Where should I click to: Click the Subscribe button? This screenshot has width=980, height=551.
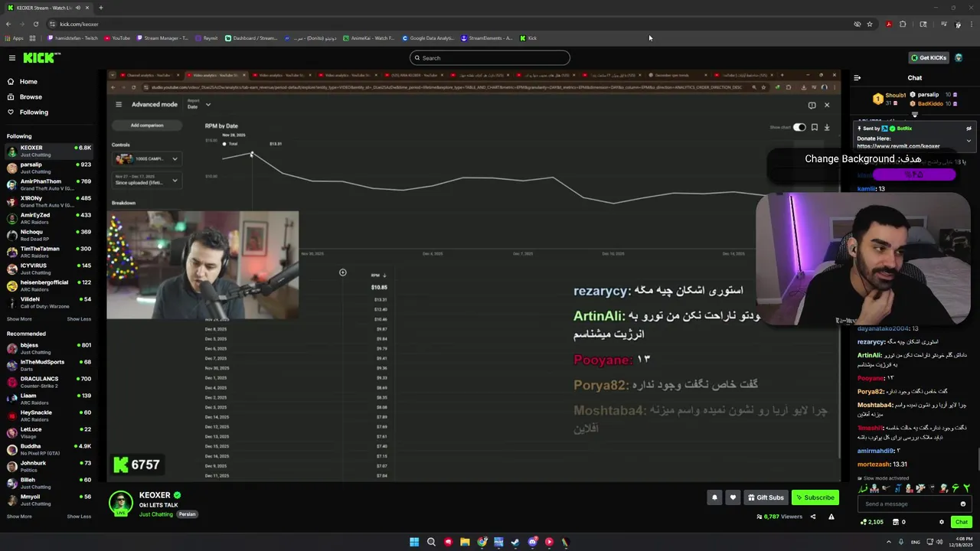815,497
